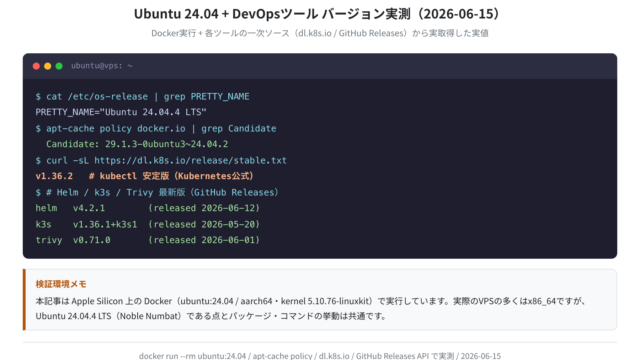Click the yellow minimize dot in terminal header
Image resolution: width=640 pixels, height=360 pixels.
[x=47, y=66]
